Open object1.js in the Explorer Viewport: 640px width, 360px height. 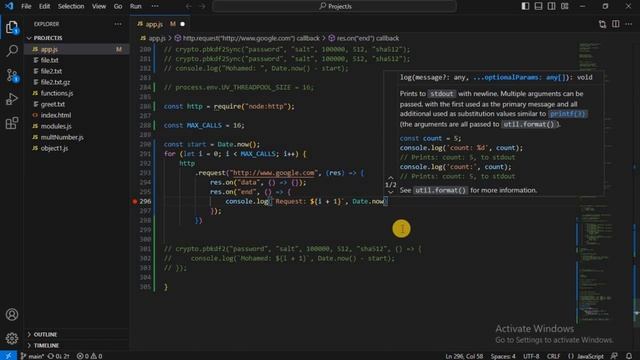77,148
